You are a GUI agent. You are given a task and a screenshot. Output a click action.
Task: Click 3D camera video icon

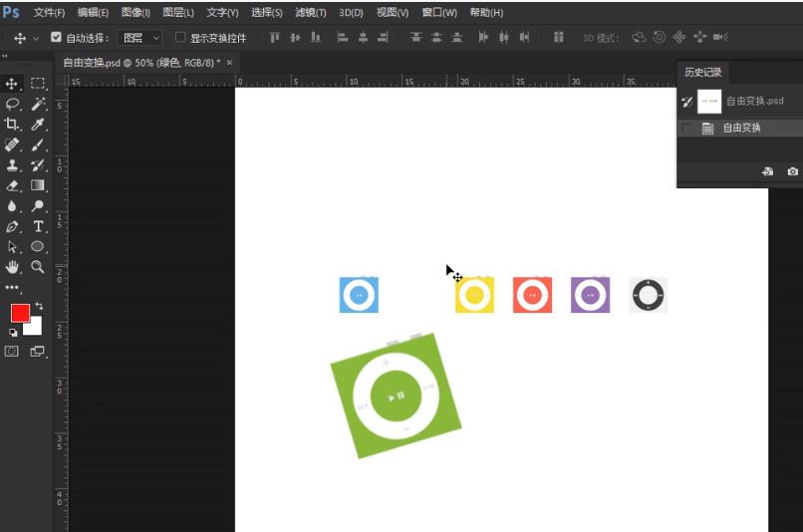point(720,38)
